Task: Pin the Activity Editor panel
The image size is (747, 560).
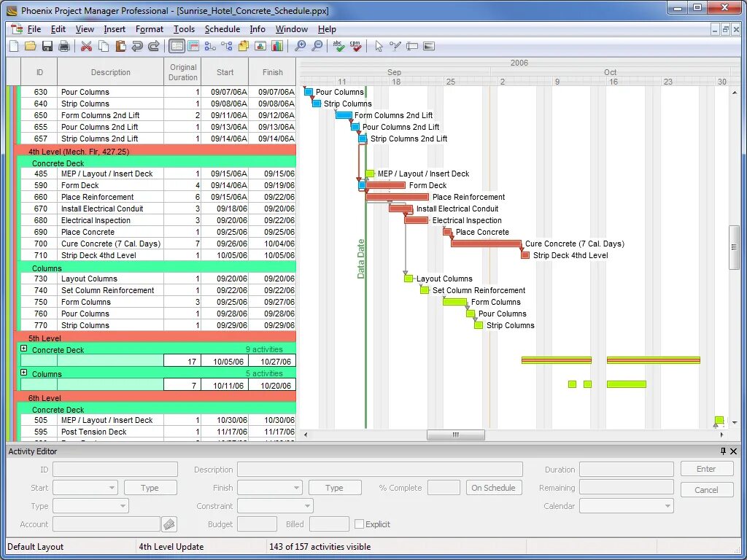Action: tap(723, 451)
